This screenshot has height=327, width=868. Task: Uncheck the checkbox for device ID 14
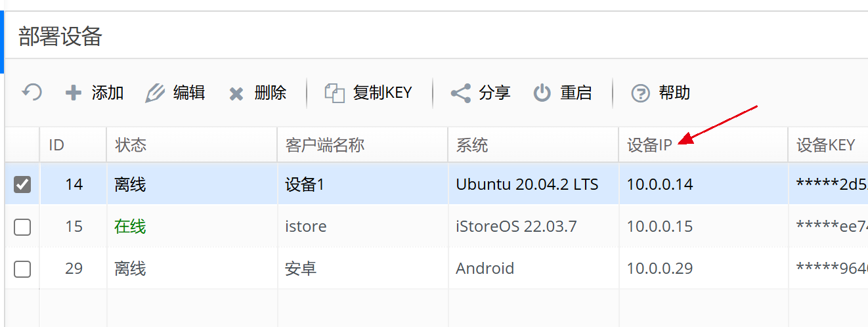pyautogui.click(x=22, y=185)
